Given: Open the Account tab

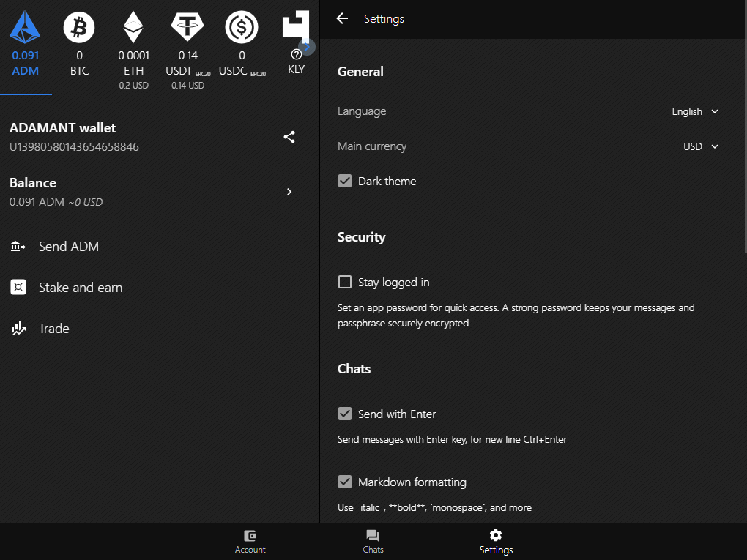Looking at the screenshot, I should click(x=250, y=542).
